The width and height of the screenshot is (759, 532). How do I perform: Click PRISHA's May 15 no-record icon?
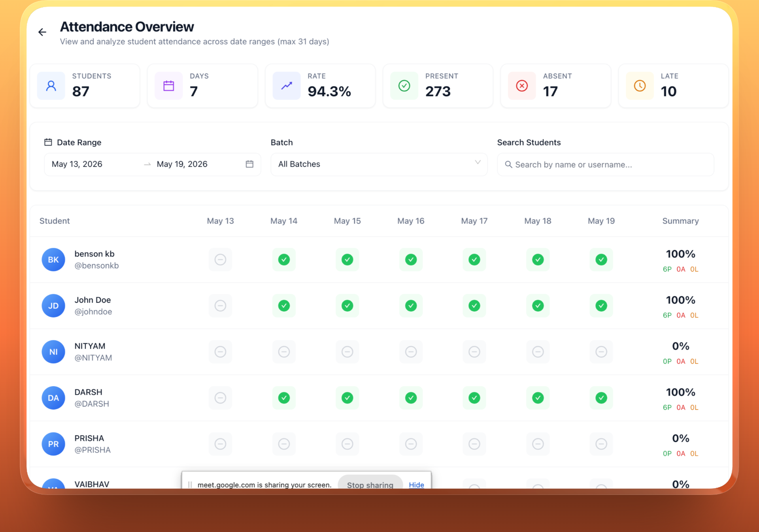(347, 444)
